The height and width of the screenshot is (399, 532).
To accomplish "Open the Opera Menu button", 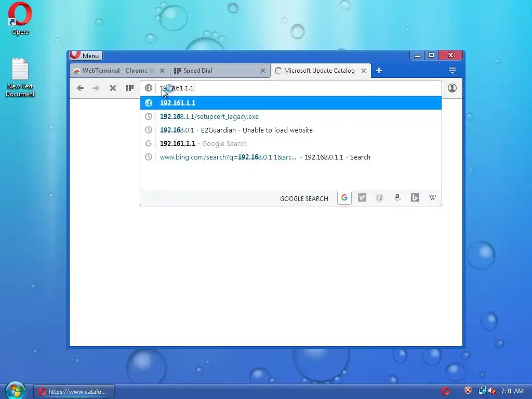I will point(86,56).
